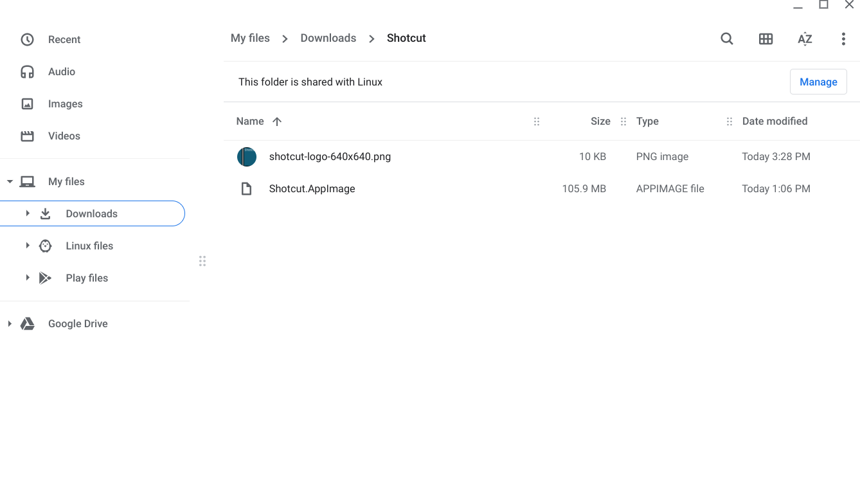Click the APPIMAGE file type cell

tap(670, 189)
